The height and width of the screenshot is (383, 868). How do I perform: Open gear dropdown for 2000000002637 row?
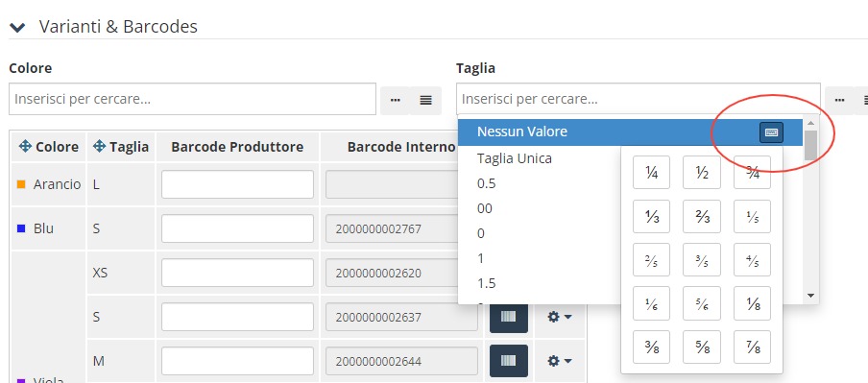559,317
